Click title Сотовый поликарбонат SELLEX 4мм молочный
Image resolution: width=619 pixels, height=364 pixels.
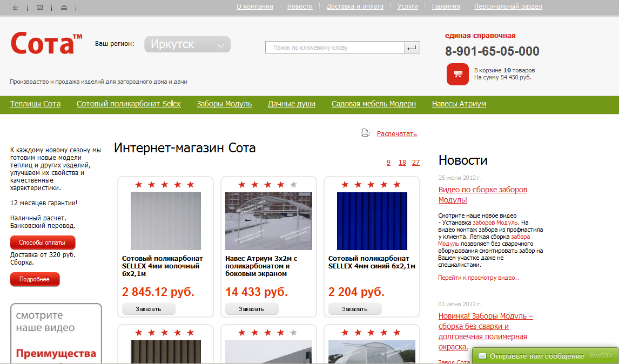pyautogui.click(x=162, y=266)
